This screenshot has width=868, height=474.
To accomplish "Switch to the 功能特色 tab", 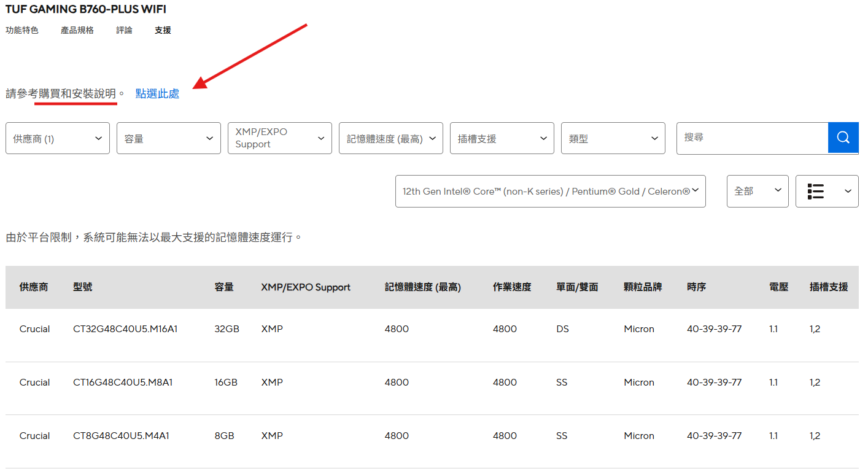I will pos(22,30).
